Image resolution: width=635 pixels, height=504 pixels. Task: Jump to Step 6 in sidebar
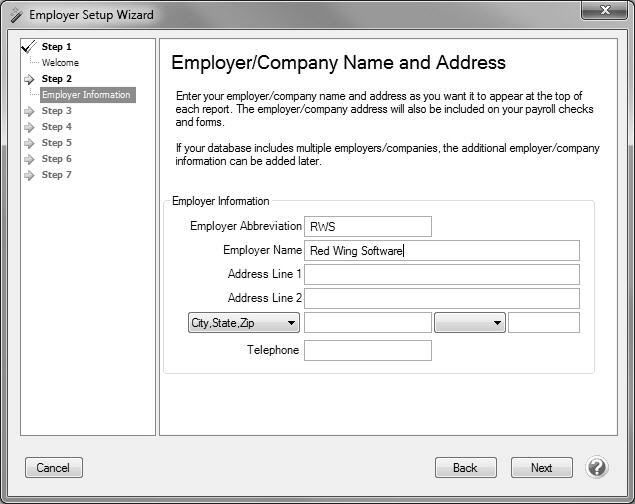click(56, 159)
